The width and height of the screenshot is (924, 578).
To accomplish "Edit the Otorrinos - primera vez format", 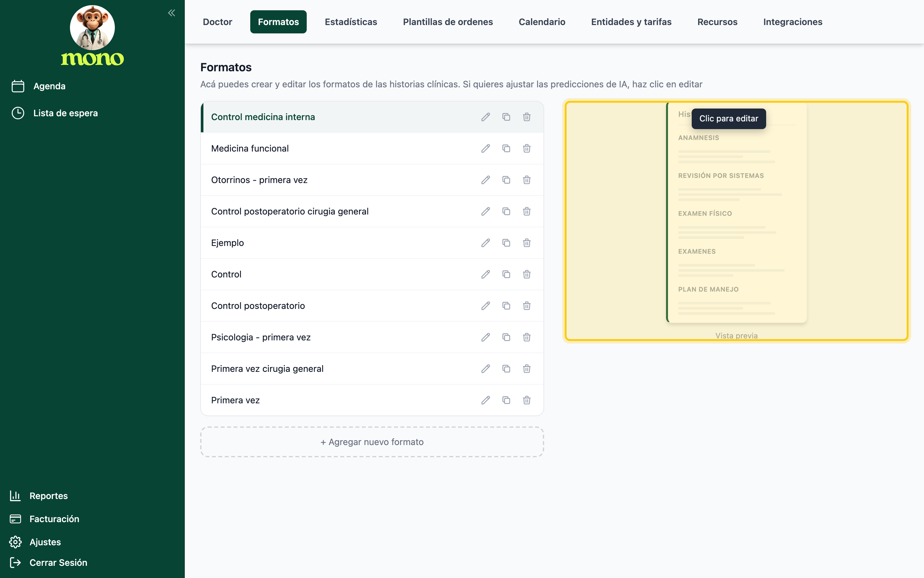I will [x=485, y=180].
